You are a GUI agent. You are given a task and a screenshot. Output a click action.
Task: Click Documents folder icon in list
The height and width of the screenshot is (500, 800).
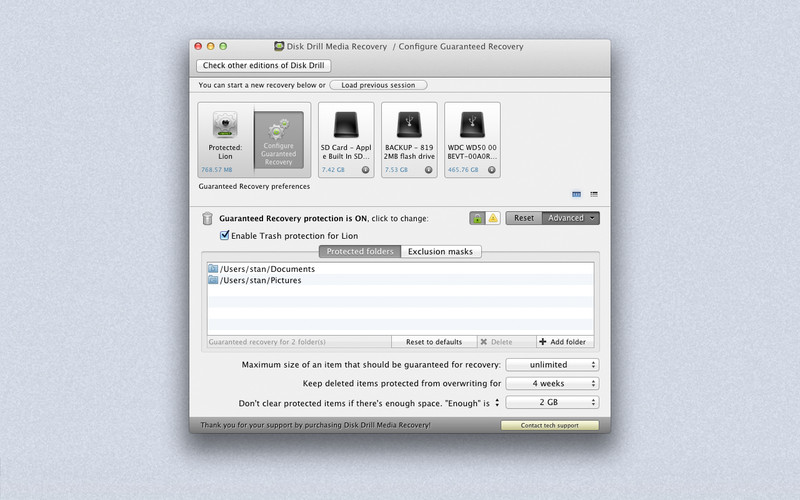click(213, 268)
